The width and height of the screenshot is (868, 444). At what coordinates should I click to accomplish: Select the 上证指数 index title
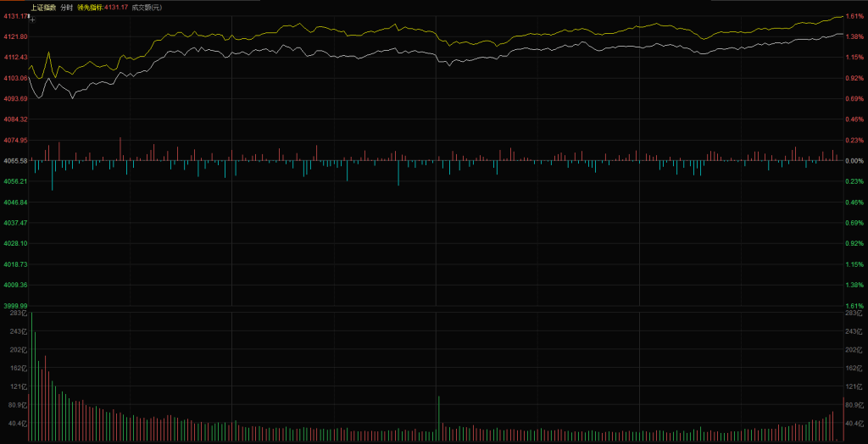pos(43,7)
